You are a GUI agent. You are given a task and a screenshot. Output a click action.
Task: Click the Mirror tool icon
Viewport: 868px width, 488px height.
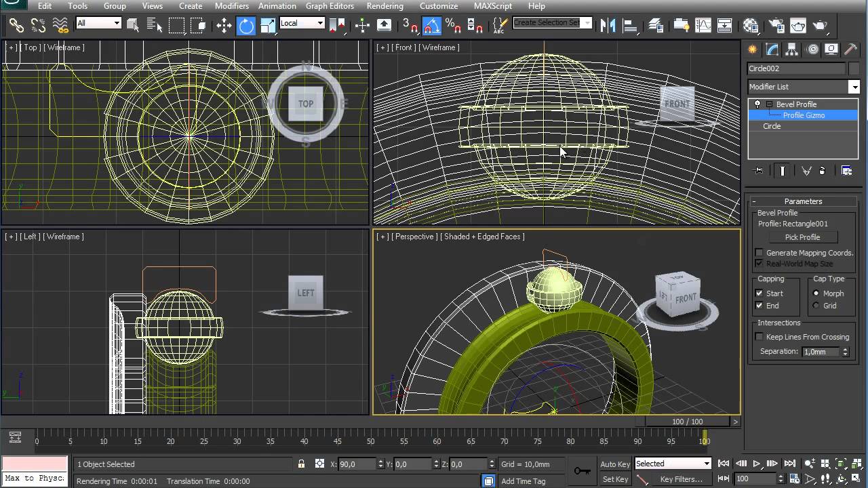click(608, 26)
